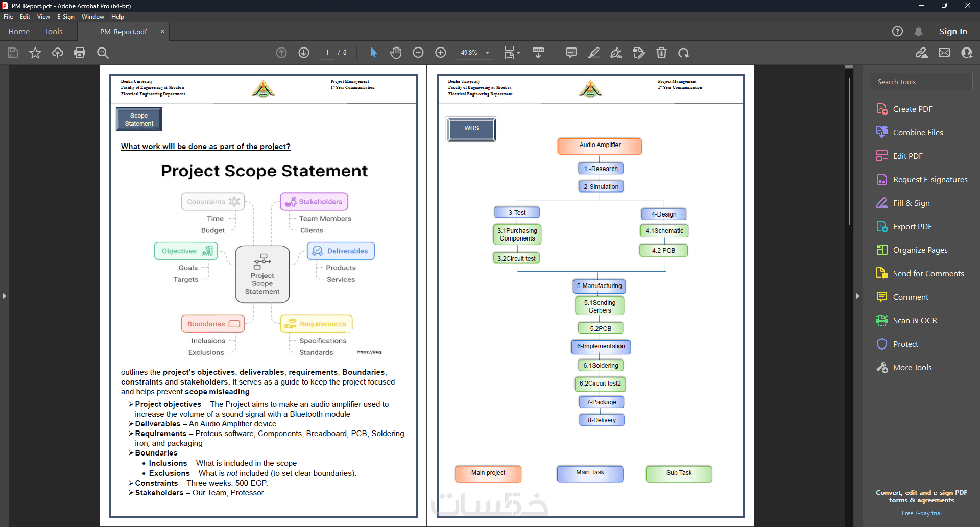Go to next page arrow

304,53
